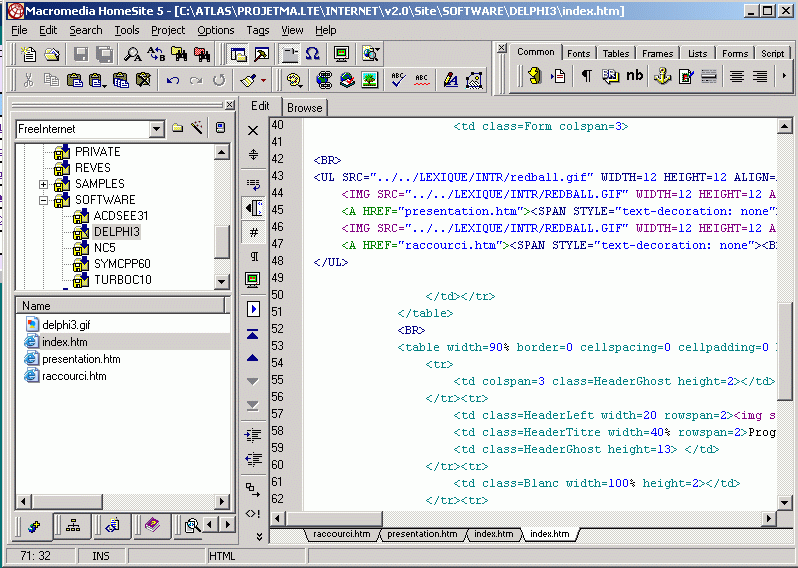Insert an anchor with the Anchor icon

[x=662, y=76]
